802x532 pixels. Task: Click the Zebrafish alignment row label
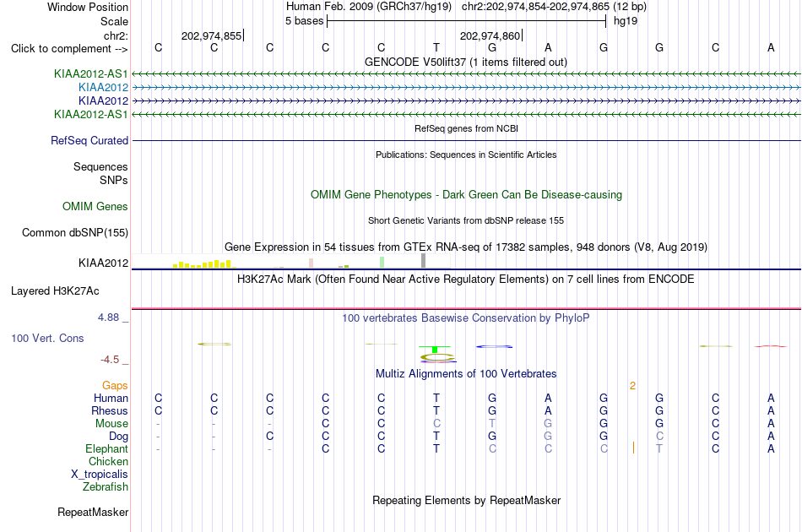106,486
